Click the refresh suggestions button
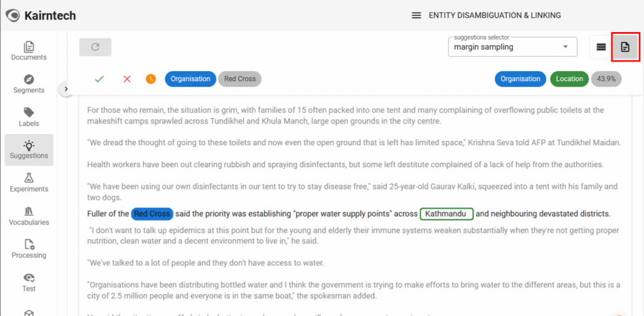 [x=95, y=47]
